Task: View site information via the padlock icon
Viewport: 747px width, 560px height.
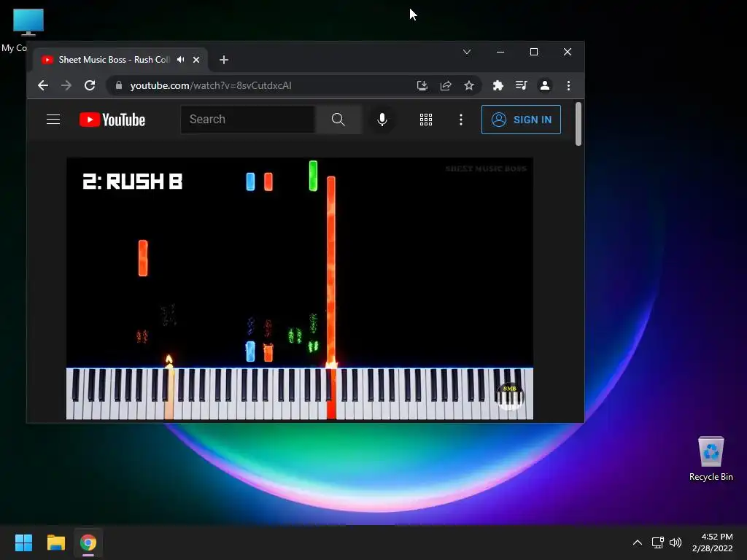Action: point(119,86)
